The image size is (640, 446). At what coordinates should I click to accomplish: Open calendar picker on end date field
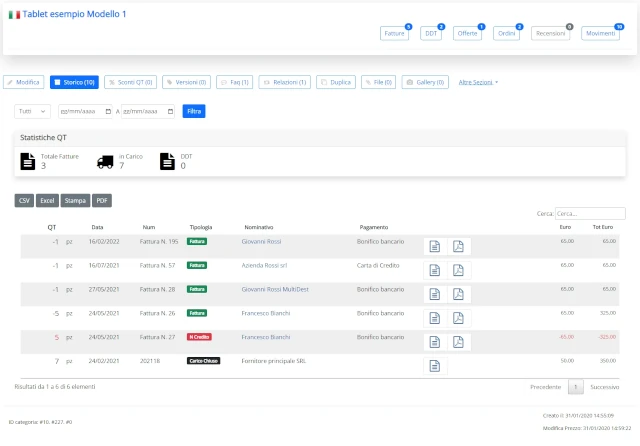coord(170,111)
